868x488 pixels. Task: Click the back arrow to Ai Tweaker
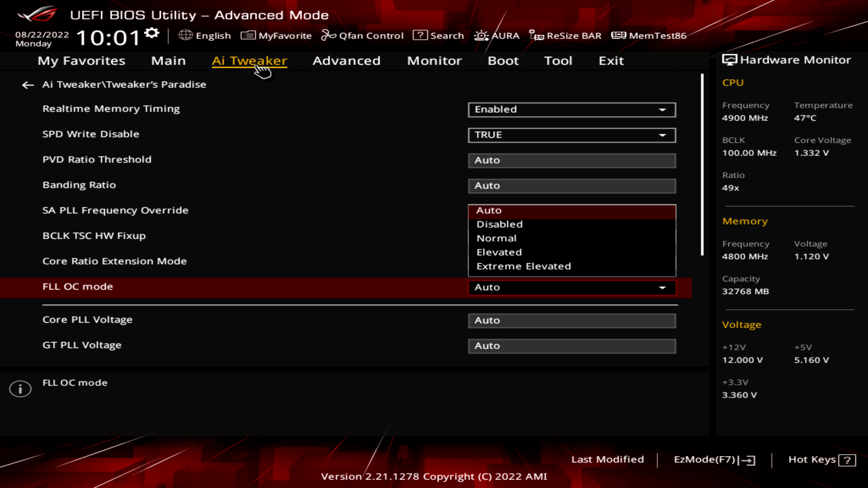click(x=28, y=85)
